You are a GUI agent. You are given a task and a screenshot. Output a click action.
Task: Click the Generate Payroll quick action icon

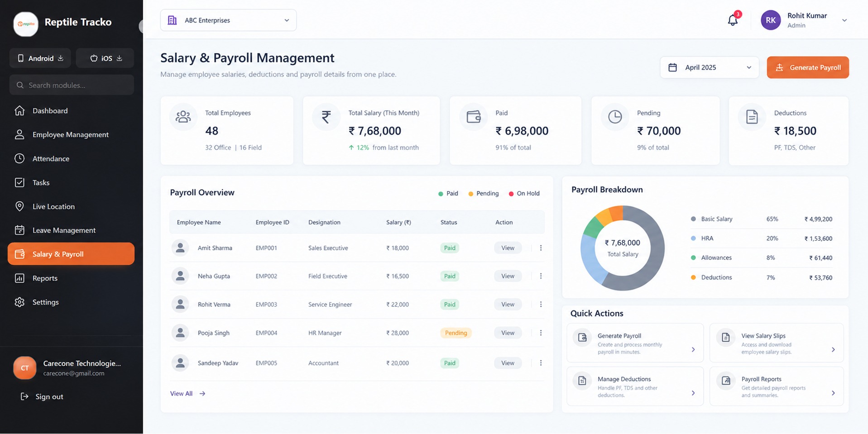582,338
